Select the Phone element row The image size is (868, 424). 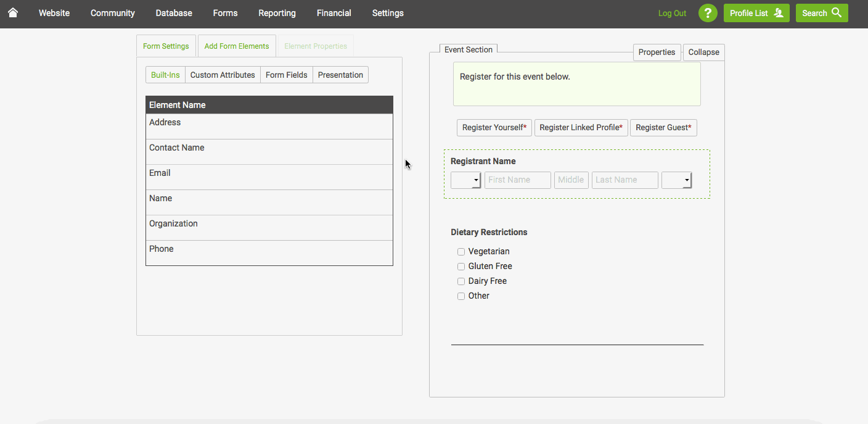[269, 253]
